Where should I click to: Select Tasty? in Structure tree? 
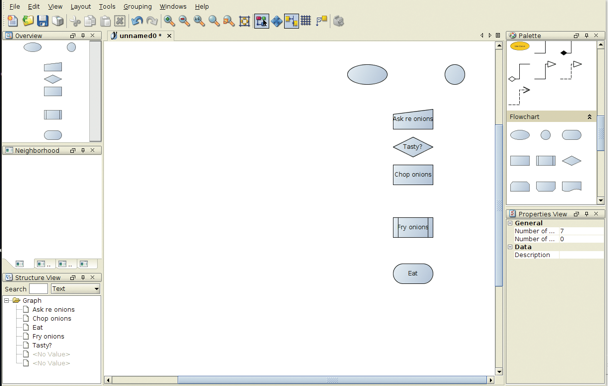[x=42, y=345]
